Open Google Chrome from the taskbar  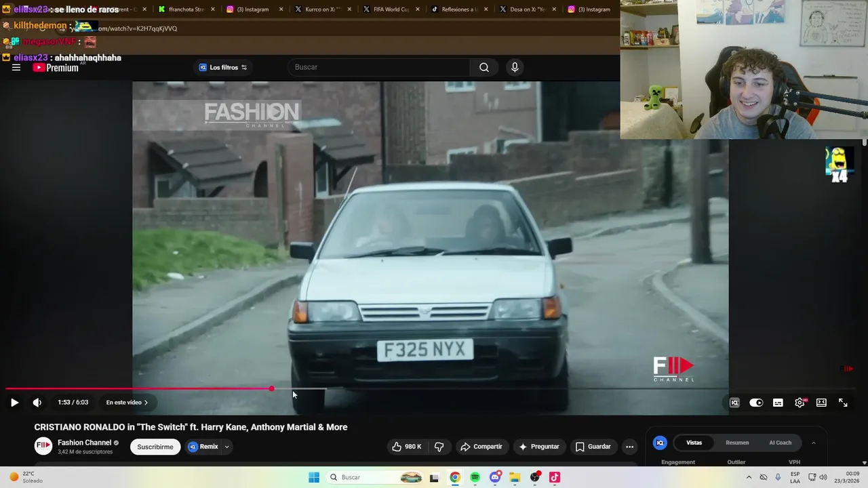[455, 477]
